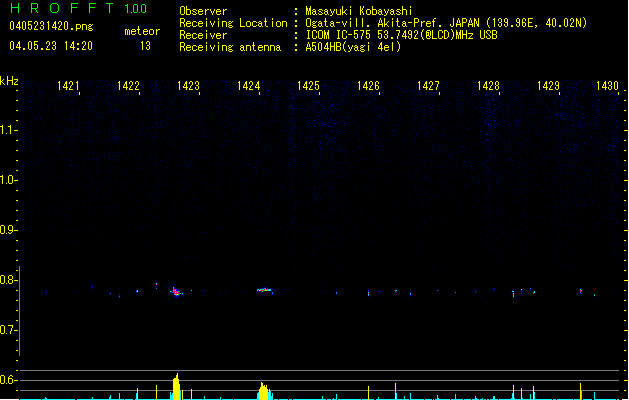Viewport: 629px width, 400px height.
Task: Click the 'Observer' field label
Action: pos(203,11)
